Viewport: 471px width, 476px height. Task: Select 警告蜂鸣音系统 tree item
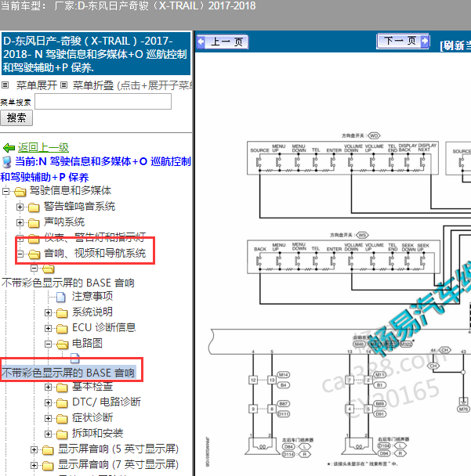click(x=79, y=207)
